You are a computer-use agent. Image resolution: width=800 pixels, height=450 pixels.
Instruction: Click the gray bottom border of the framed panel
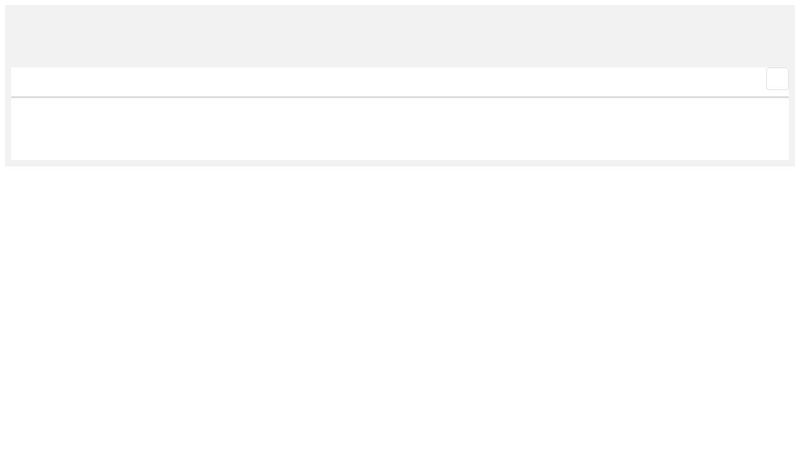tap(400, 163)
